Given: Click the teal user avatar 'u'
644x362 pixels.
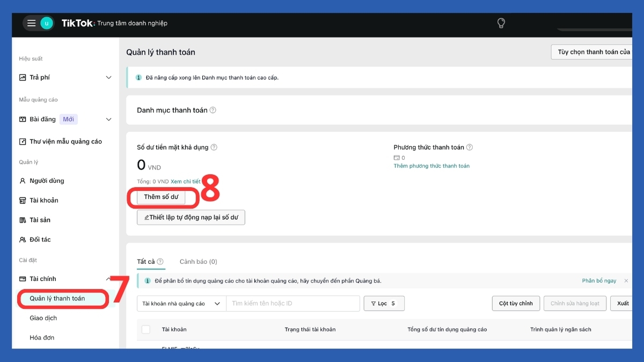Looking at the screenshot, I should (x=47, y=23).
